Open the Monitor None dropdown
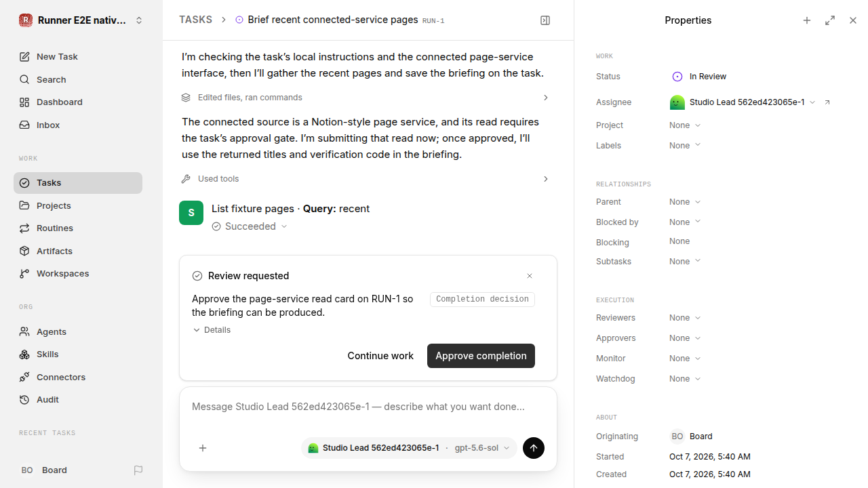The image size is (868, 488). [685, 359]
